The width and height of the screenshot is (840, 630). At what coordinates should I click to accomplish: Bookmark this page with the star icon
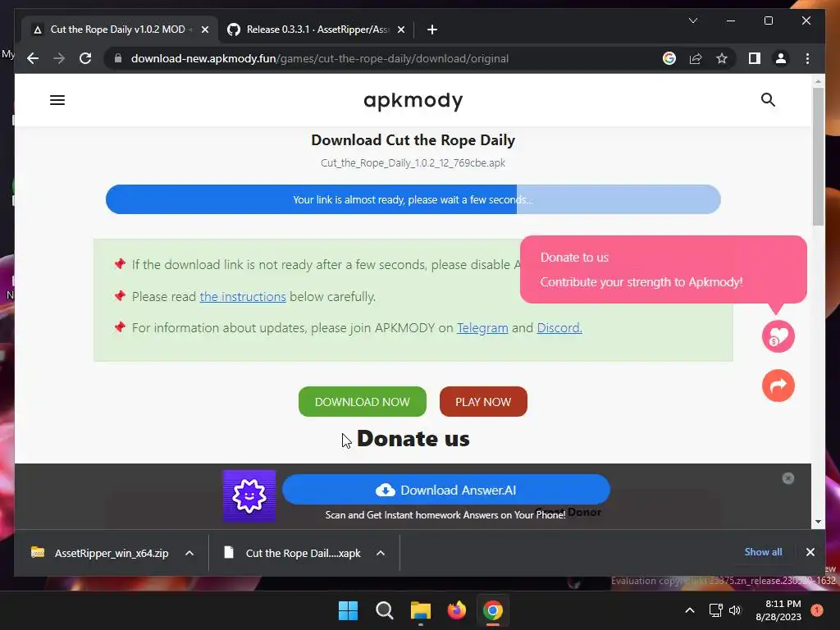point(722,58)
